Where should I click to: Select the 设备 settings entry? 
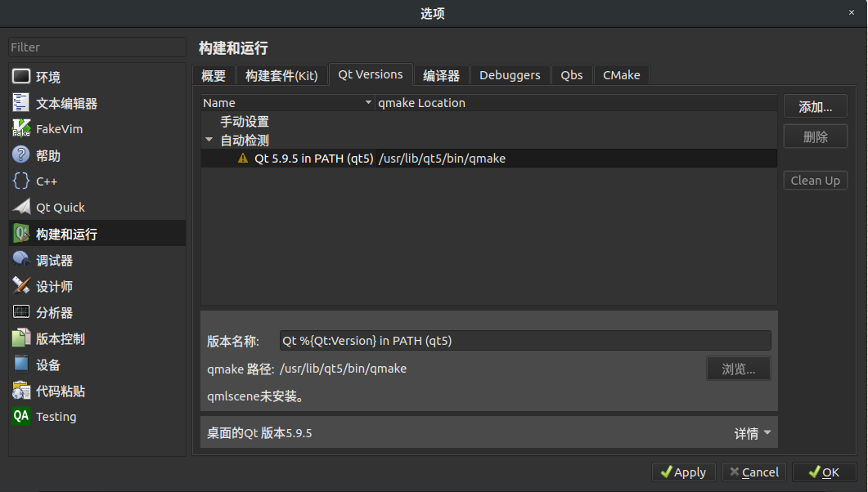pyautogui.click(x=20, y=365)
